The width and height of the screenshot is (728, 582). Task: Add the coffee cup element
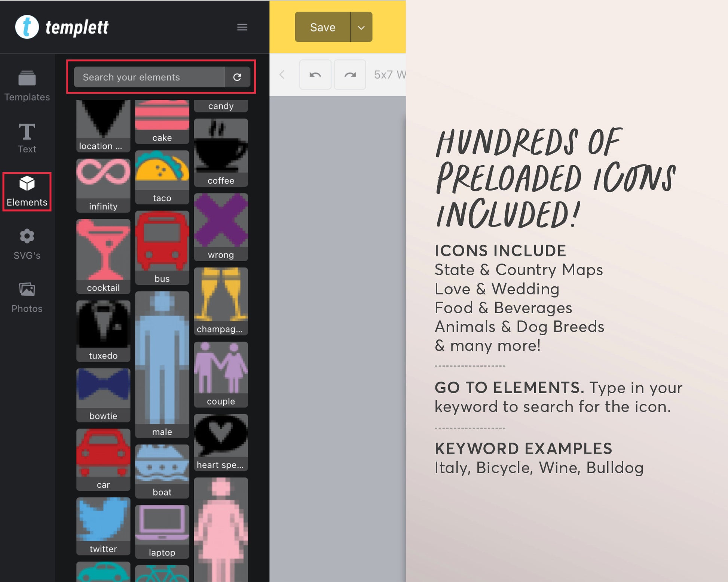click(221, 152)
